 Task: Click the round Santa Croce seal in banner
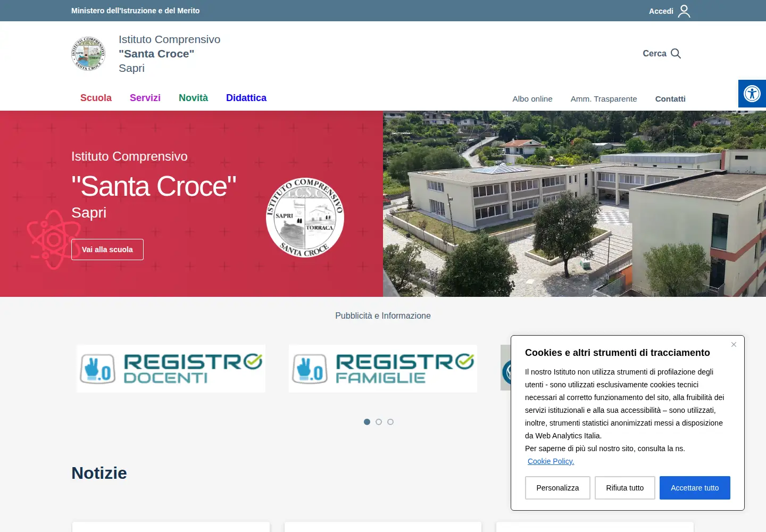(305, 217)
